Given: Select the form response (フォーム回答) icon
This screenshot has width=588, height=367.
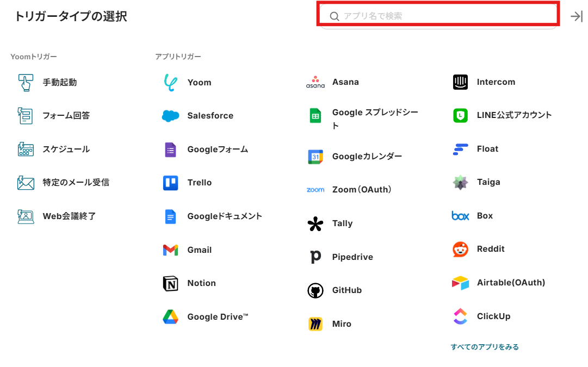Looking at the screenshot, I should coord(26,116).
